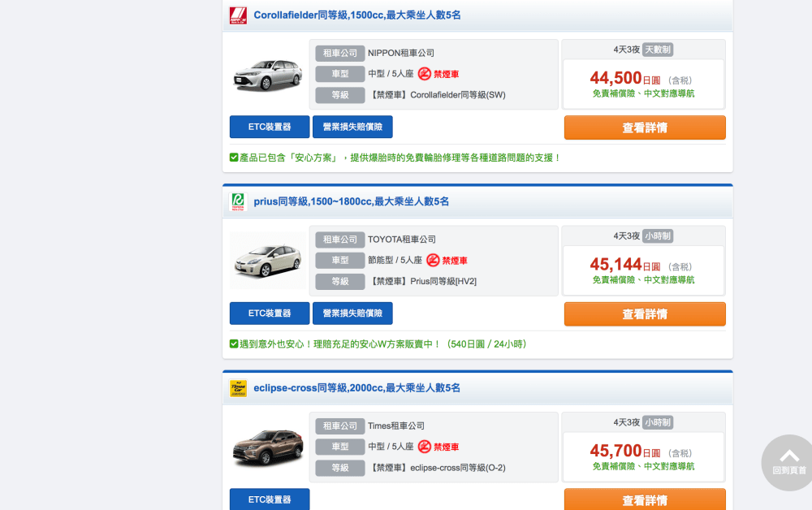Open the eclipse-cross SUV thumbnail
Screen dimensions: 812x510
(x=267, y=447)
